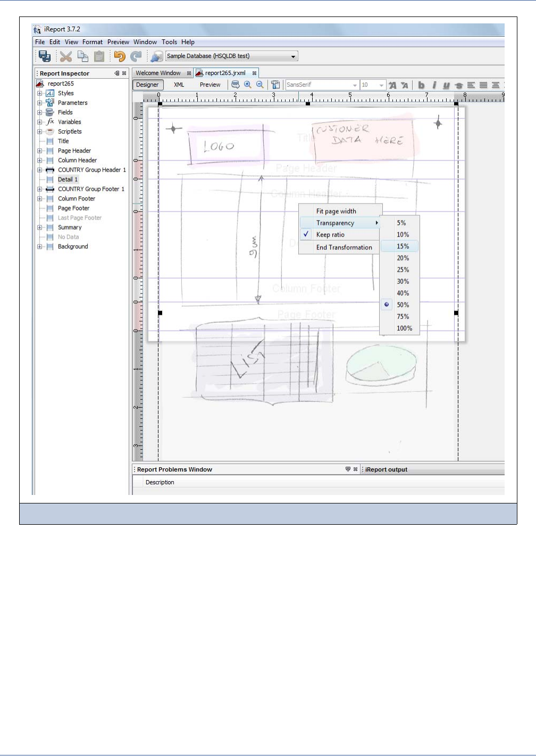This screenshot has width=536, height=756.
Task: Expand COUNTRY Group Header 1 node
Action: click(x=40, y=170)
